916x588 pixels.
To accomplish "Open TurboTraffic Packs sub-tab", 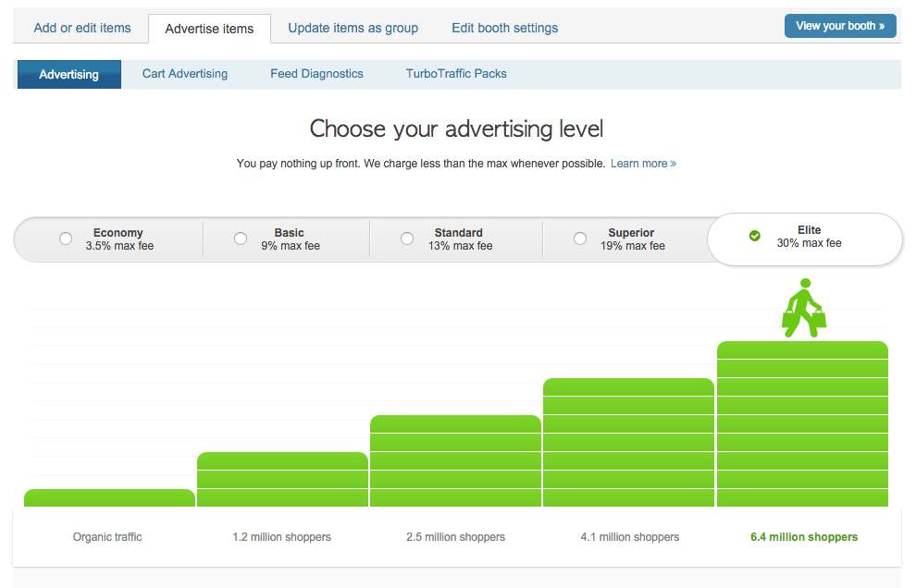I will coord(456,74).
